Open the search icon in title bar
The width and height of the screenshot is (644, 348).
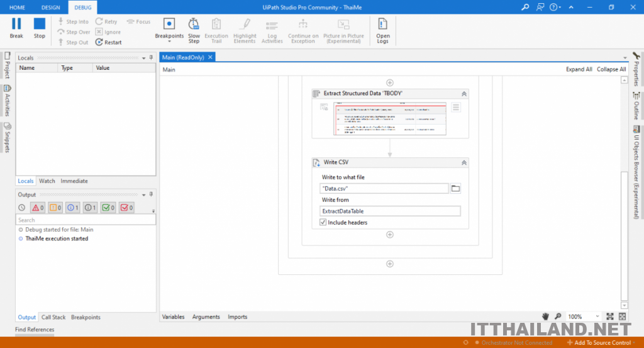[x=525, y=7]
